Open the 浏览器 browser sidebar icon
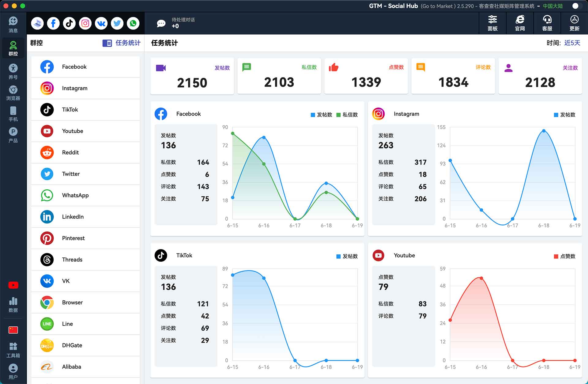The height and width of the screenshot is (384, 588). coord(13,93)
